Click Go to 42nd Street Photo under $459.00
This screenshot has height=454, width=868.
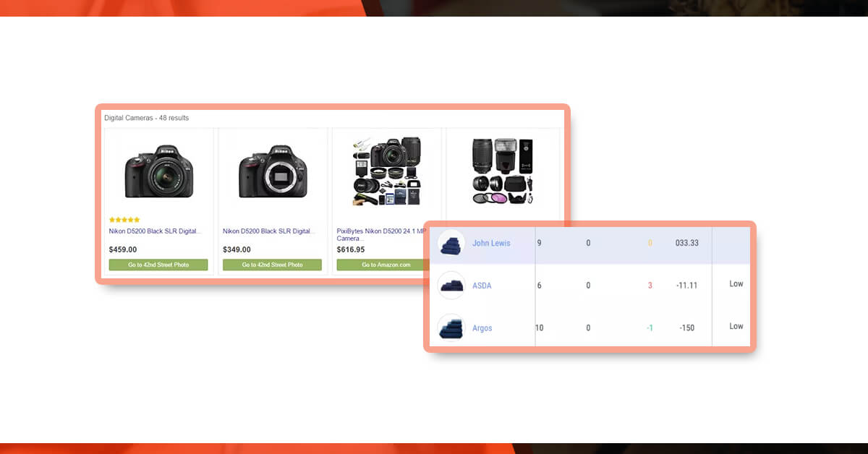coord(158,265)
